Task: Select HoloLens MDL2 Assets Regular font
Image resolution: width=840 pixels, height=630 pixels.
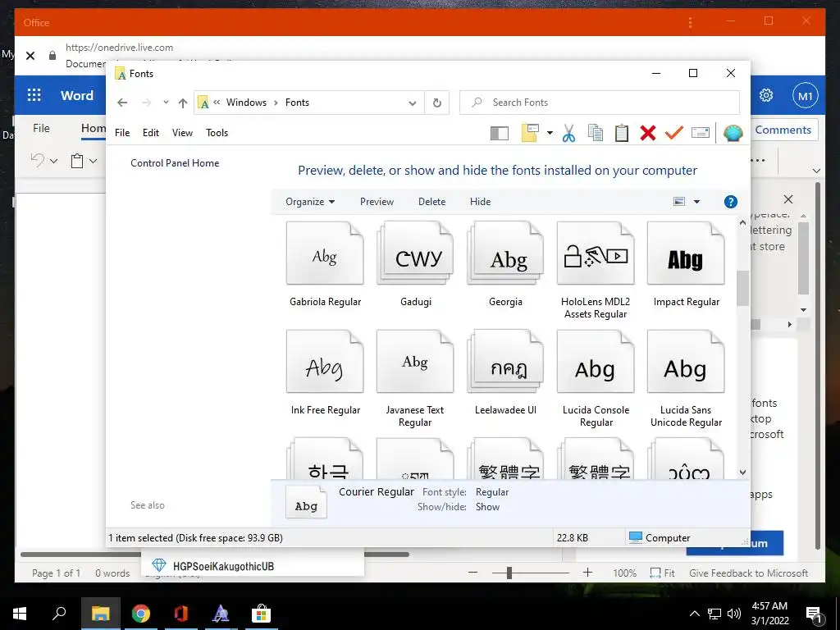Action: coord(596,271)
